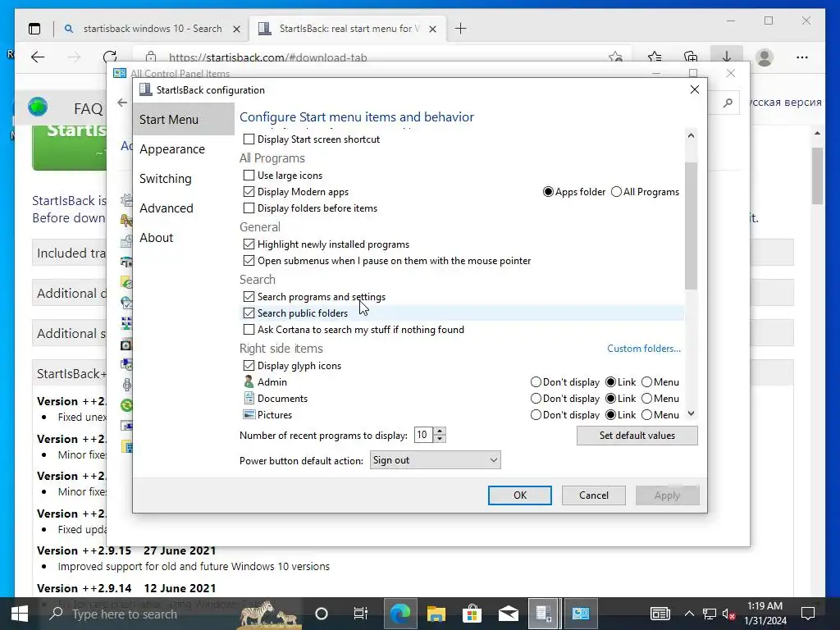Image resolution: width=840 pixels, height=630 pixels.
Task: Open the Control Panel taskbar item
Action: coord(580,614)
